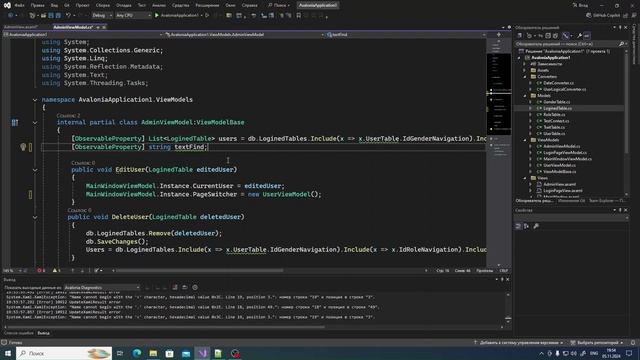Click GitHub Copilot icon at top right
Viewport: 640px width, 360px height.
coord(589,16)
